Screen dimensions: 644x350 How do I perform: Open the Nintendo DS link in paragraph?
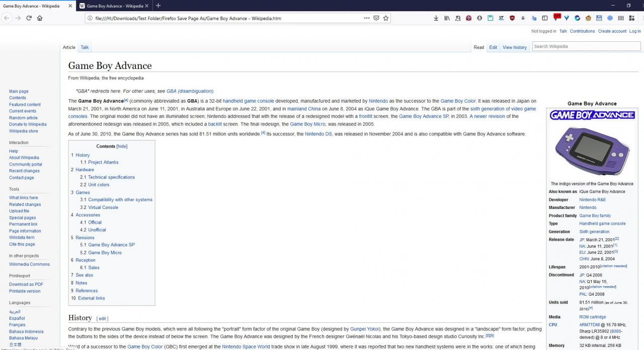tap(318, 134)
